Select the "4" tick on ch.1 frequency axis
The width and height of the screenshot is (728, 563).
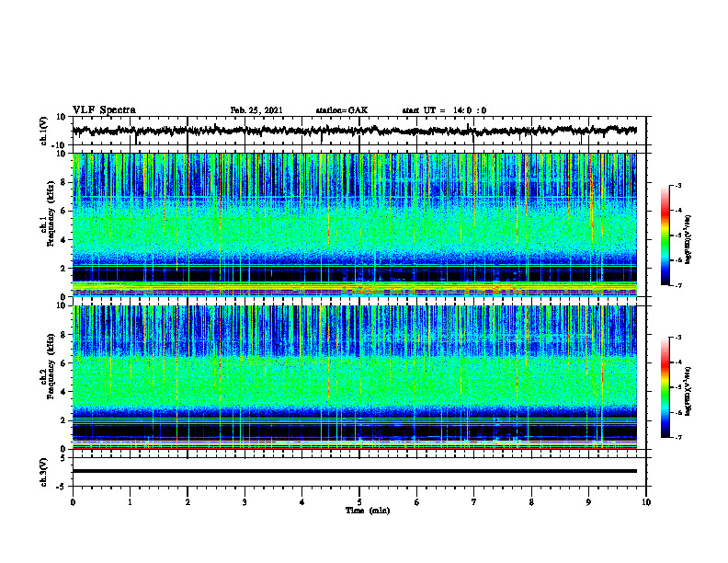click(63, 240)
